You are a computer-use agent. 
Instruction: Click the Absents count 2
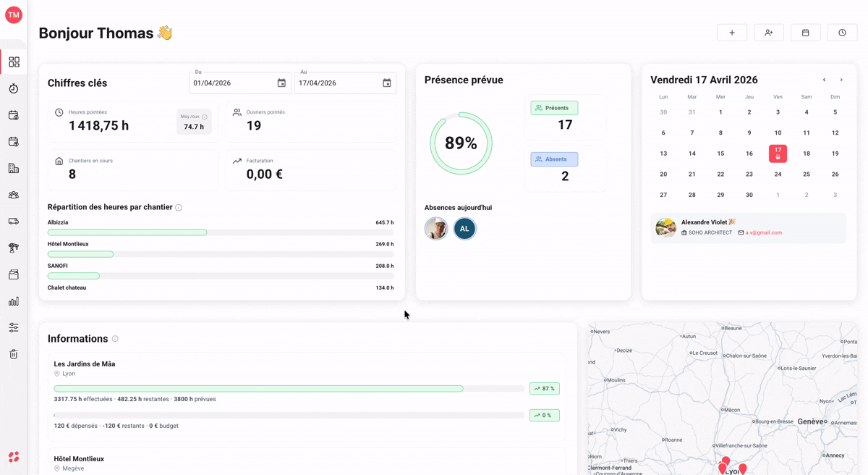point(565,177)
